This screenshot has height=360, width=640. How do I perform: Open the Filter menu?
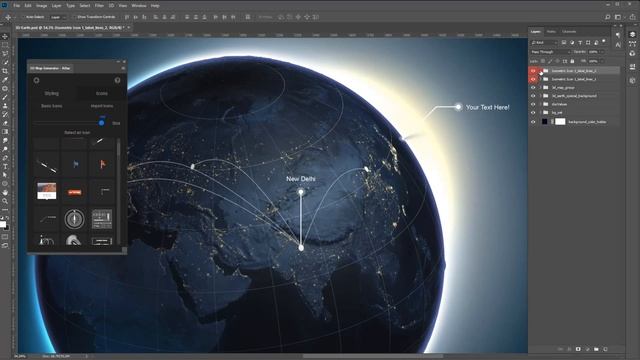point(99,6)
